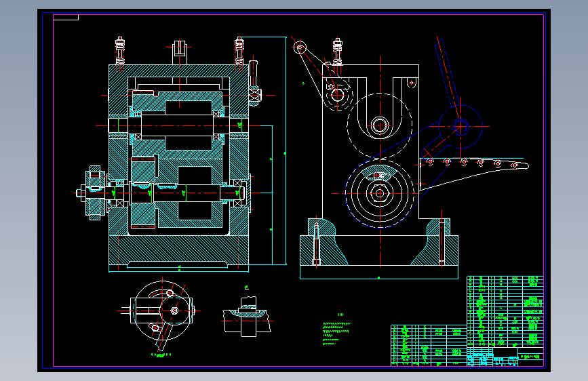Select the lower-left parts list table
Viewport: 588px width, 381px height.
(x=429, y=345)
